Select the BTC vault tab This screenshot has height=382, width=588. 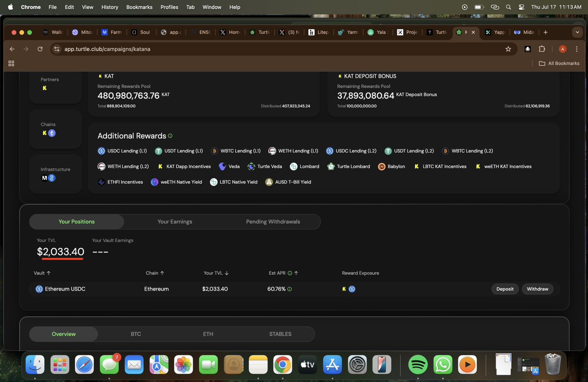point(136,334)
